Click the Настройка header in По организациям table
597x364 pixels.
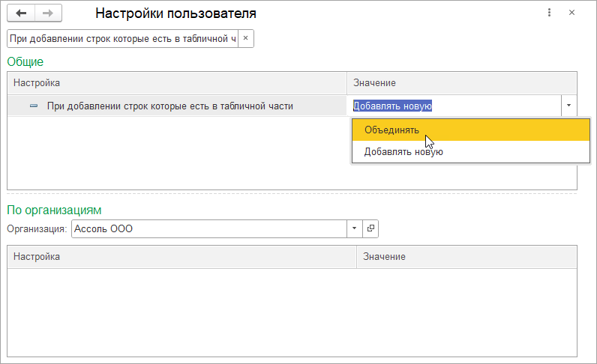tap(181, 257)
